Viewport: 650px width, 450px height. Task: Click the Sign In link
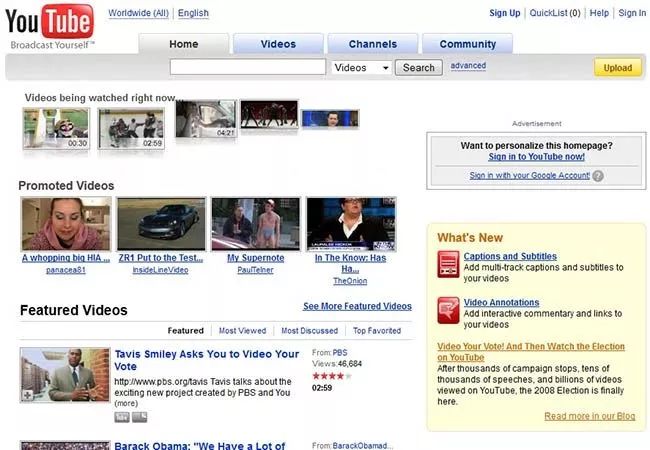point(632,13)
